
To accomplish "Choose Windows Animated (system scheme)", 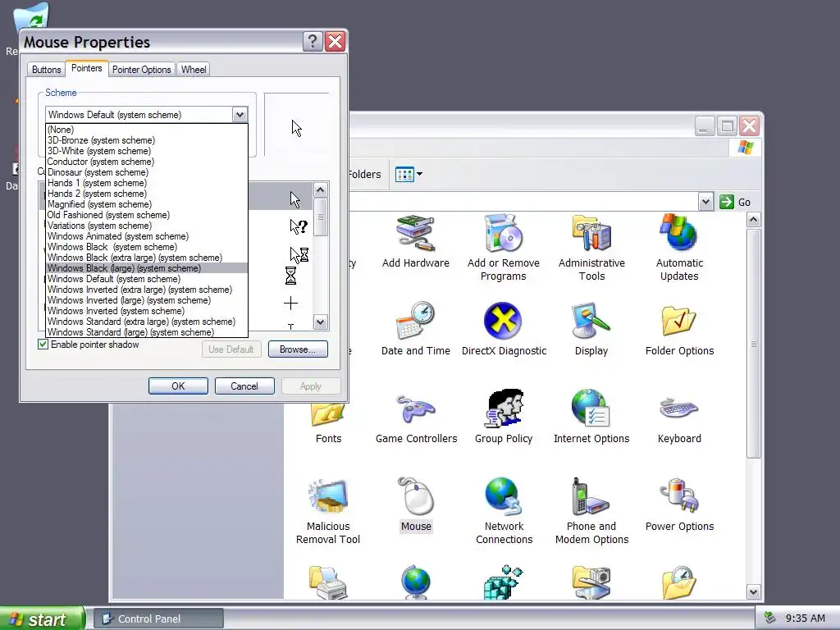I will (x=147, y=236).
